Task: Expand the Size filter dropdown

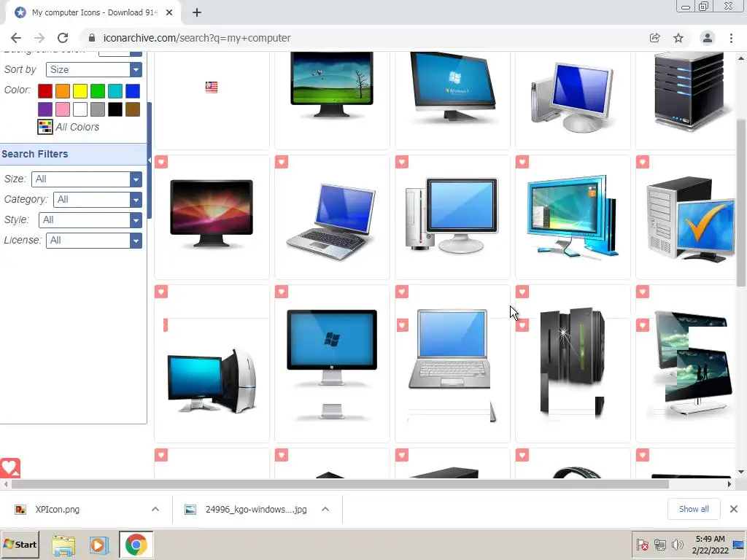Action: [x=87, y=179]
